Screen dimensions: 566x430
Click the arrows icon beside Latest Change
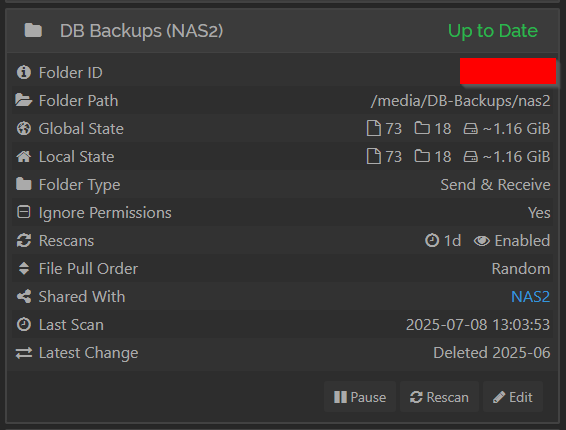pos(24,353)
